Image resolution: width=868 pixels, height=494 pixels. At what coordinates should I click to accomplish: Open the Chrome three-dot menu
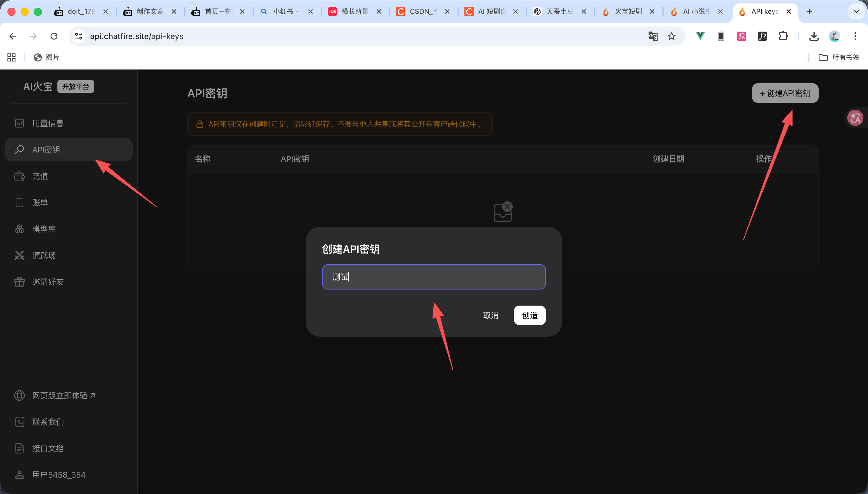click(855, 36)
